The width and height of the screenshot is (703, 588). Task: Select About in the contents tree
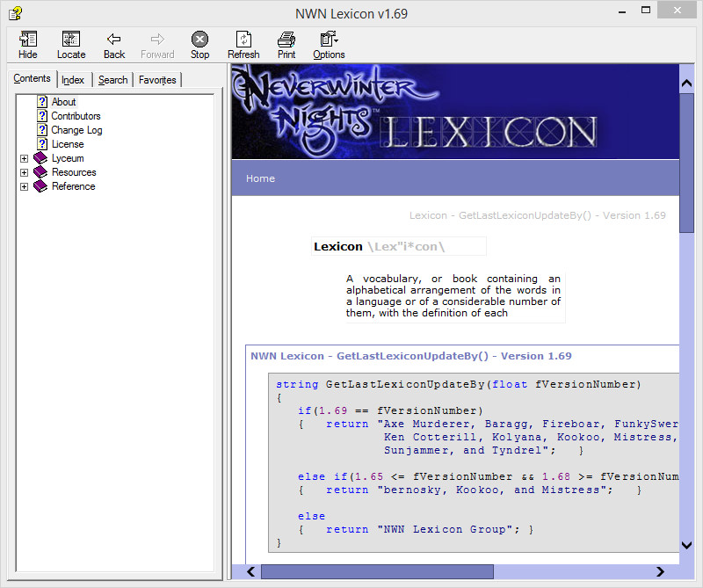tap(63, 102)
